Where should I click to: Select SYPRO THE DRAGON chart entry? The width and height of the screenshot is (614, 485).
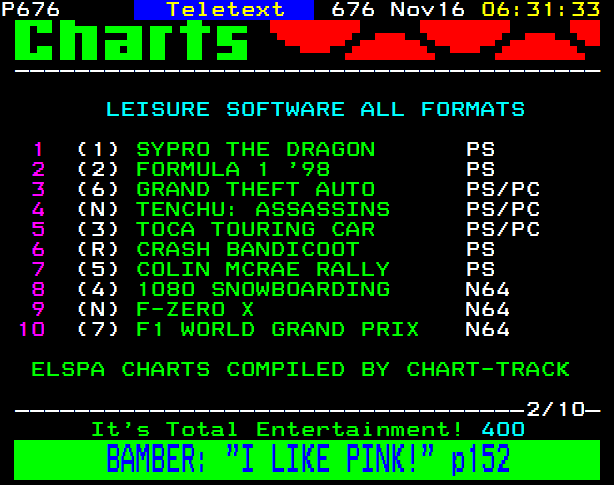[x=255, y=149]
